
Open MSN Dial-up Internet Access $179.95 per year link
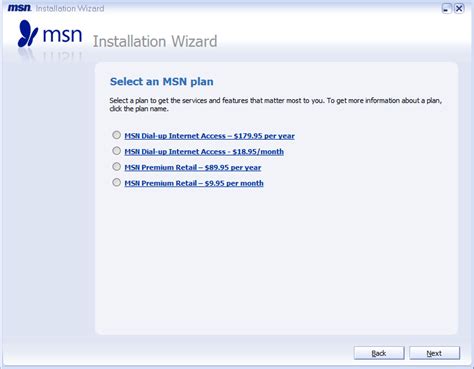[209, 136]
